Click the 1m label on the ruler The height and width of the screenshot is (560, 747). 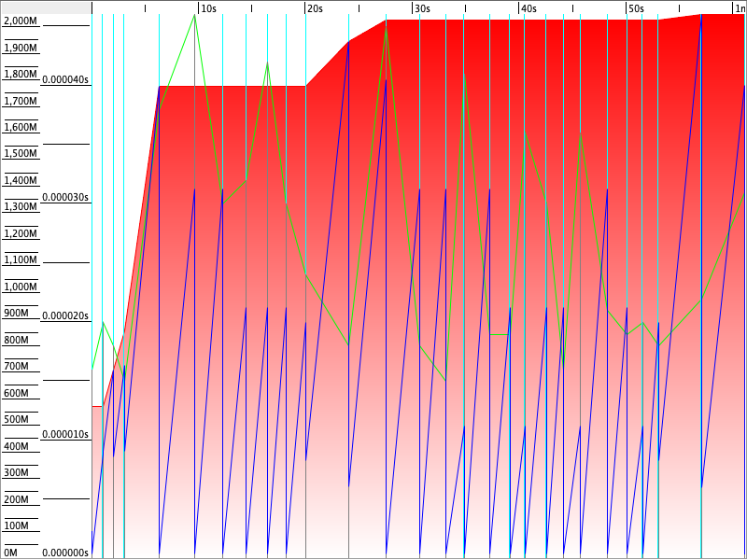(740, 8)
